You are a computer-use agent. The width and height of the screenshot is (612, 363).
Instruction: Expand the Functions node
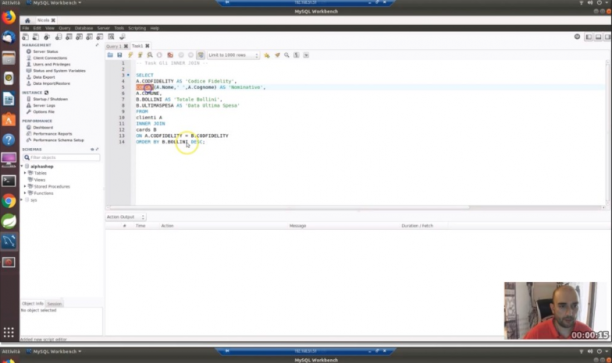coord(25,193)
